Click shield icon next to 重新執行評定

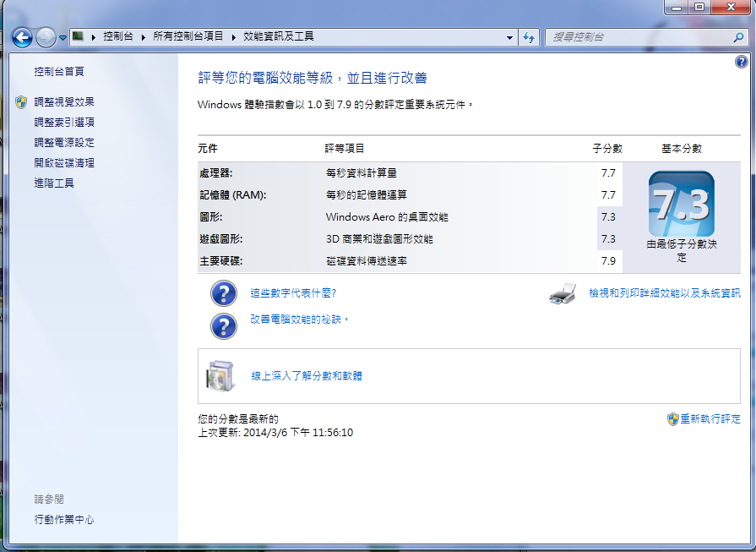coord(672,419)
